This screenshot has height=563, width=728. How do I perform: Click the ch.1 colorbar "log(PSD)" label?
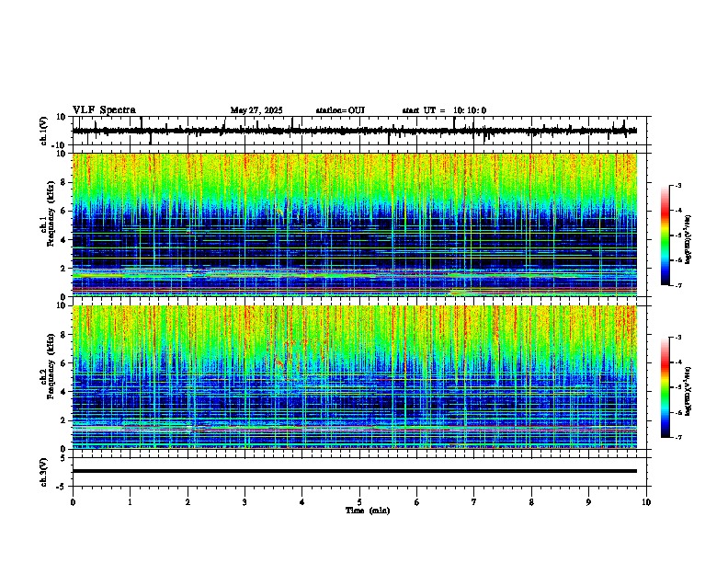pyautogui.click(x=688, y=240)
